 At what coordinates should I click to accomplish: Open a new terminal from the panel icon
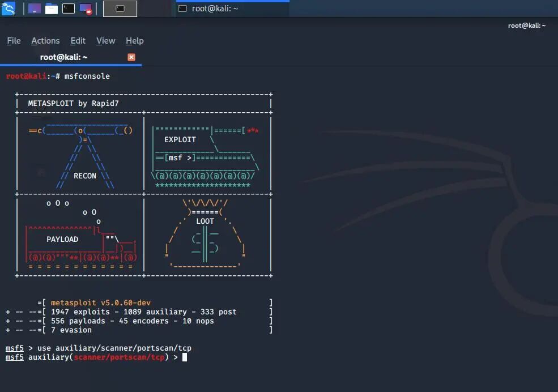[x=68, y=8]
